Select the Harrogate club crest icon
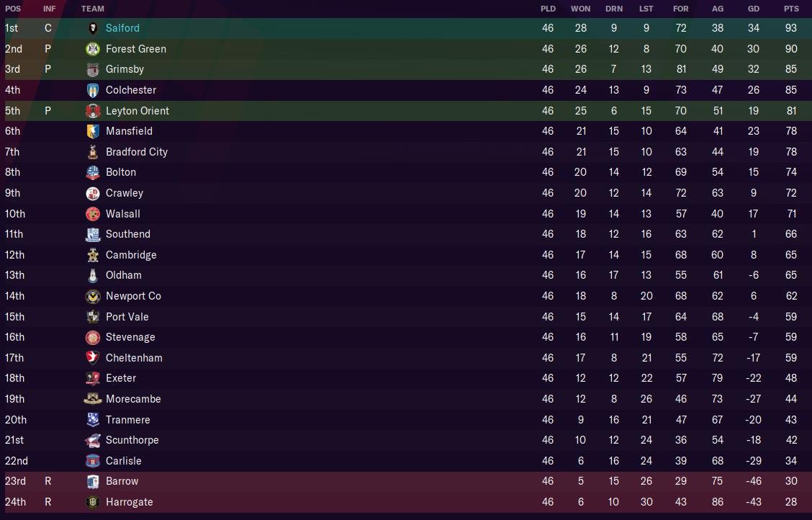Viewport: 812px width, 520px height. pyautogui.click(x=93, y=502)
